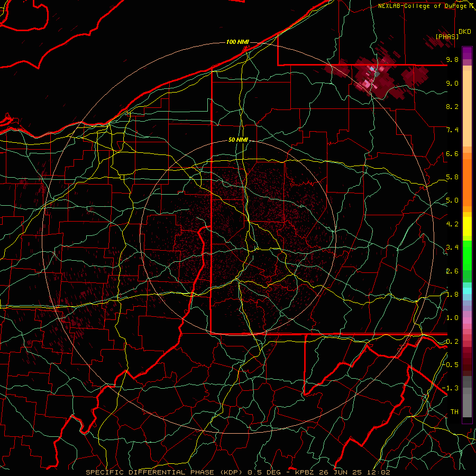
Task: Click the 0.2 value on the color scale
Action: pyautogui.click(x=452, y=342)
